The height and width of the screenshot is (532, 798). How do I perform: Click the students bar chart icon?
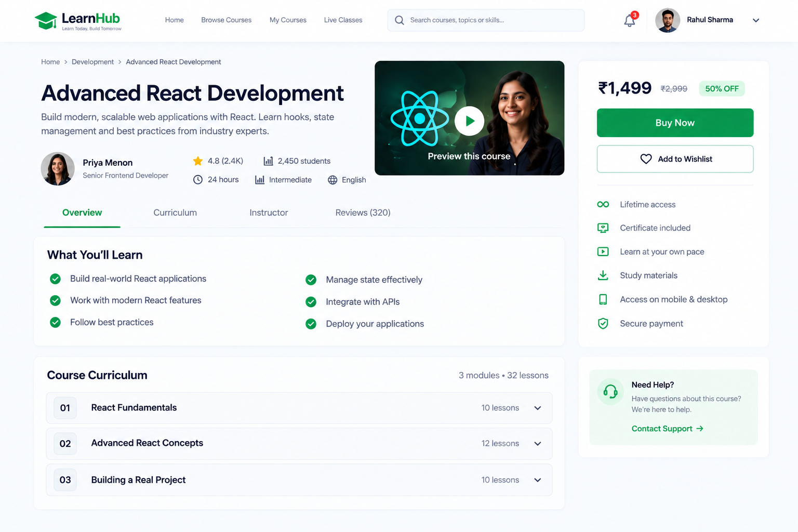coord(268,161)
